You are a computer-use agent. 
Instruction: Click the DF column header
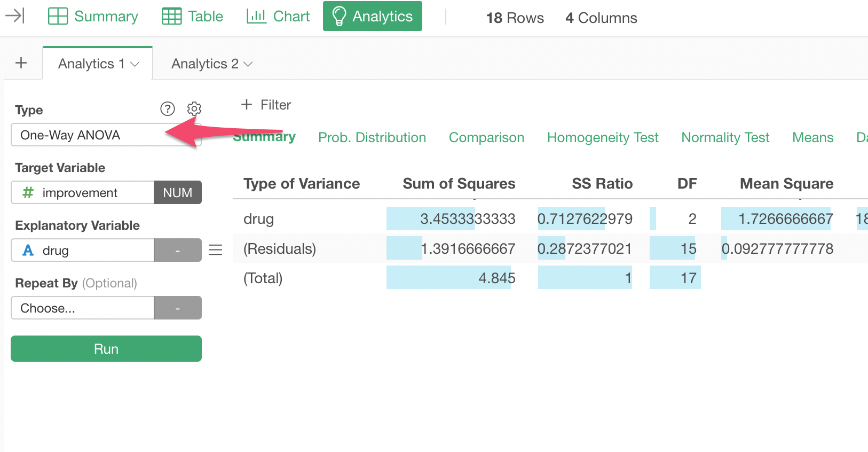point(687,184)
